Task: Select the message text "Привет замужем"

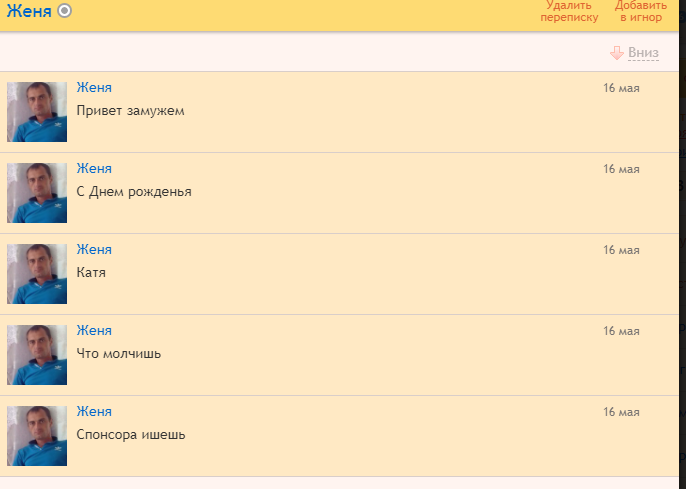Action: tap(130, 111)
